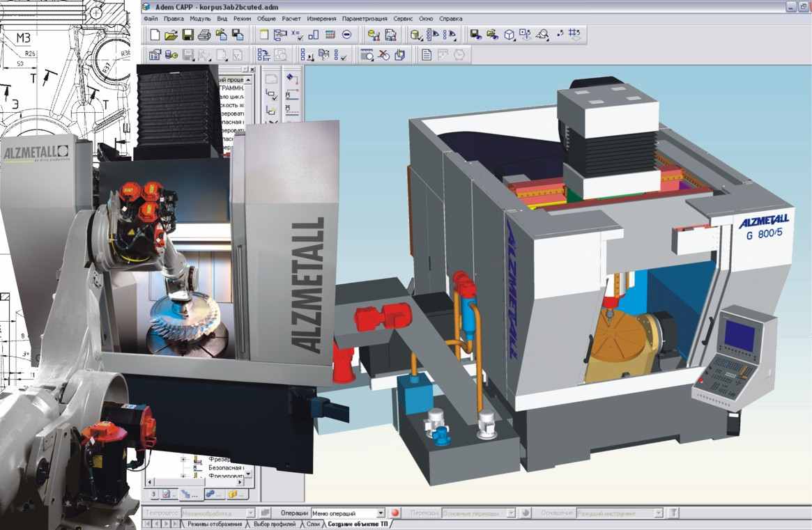Click the building properties icon in the second toolbar row
Image resolution: width=812 pixels, height=530 pixels.
coord(154,55)
